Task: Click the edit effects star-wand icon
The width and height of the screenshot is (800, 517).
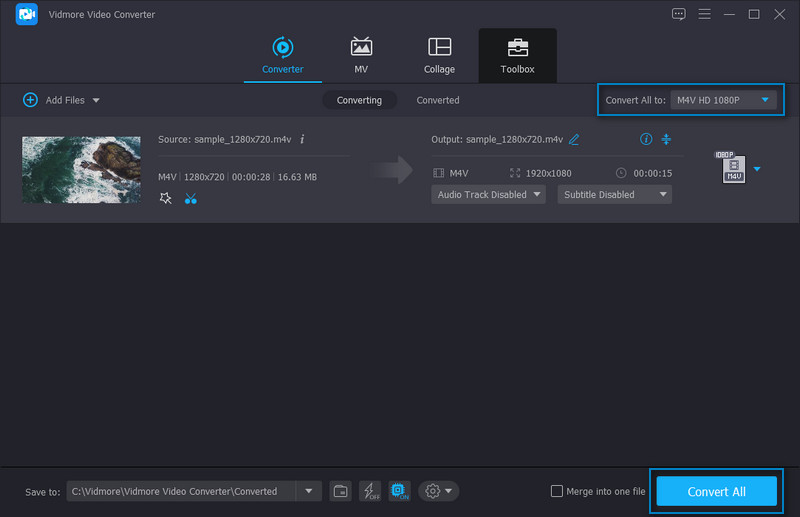Action: (166, 198)
